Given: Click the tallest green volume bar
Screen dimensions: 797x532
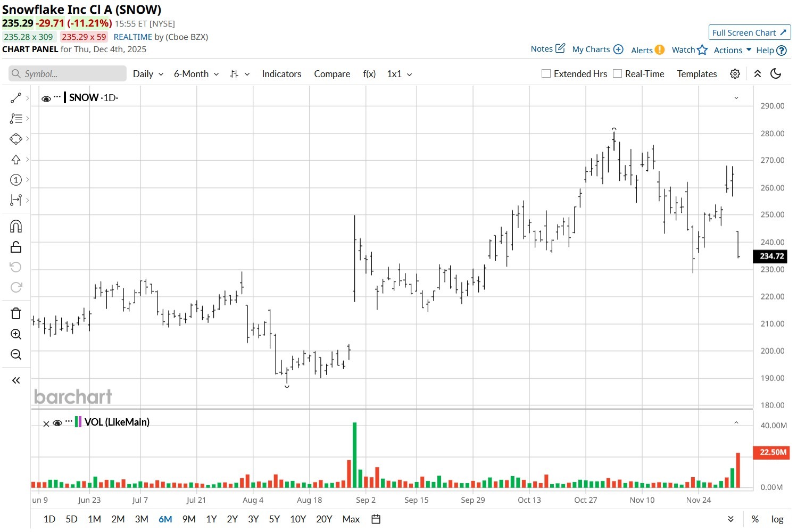Looking at the screenshot, I should pyautogui.click(x=354, y=455).
